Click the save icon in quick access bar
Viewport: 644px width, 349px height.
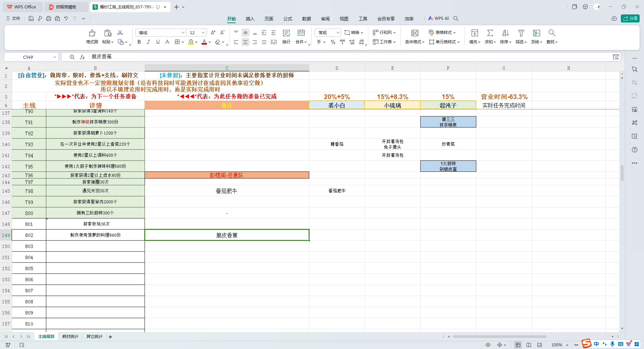31,18
